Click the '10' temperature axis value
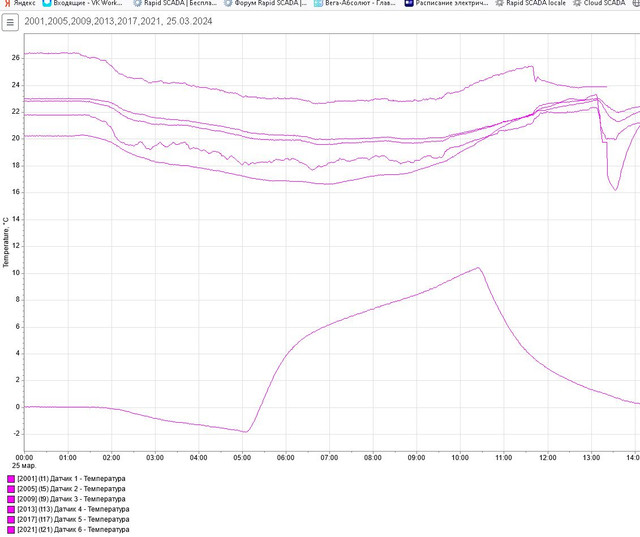 tap(16, 273)
